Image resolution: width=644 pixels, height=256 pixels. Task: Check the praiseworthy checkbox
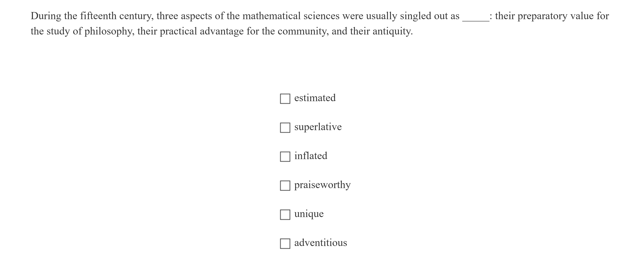(x=285, y=185)
